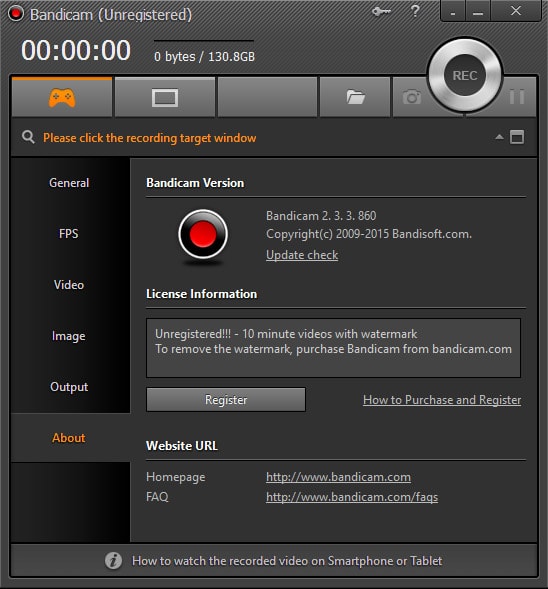The image size is (548, 589).
Task: Open the output folder icon
Action: (355, 97)
